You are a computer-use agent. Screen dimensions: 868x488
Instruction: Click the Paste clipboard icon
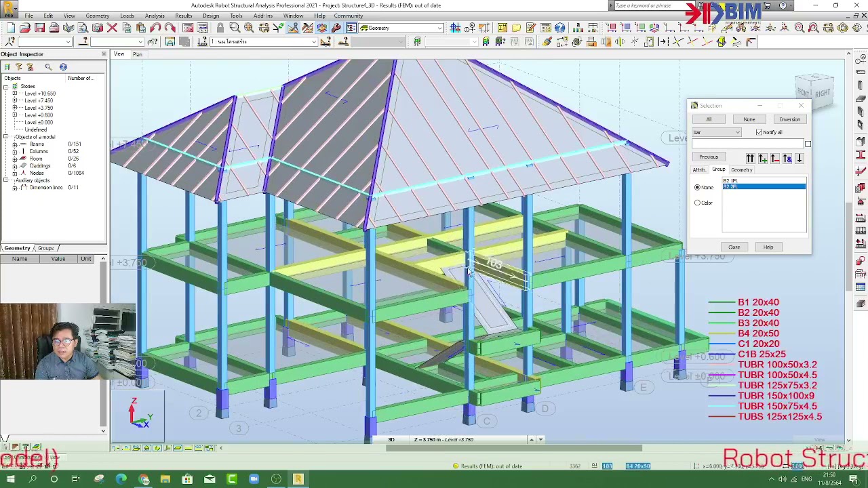(141, 28)
